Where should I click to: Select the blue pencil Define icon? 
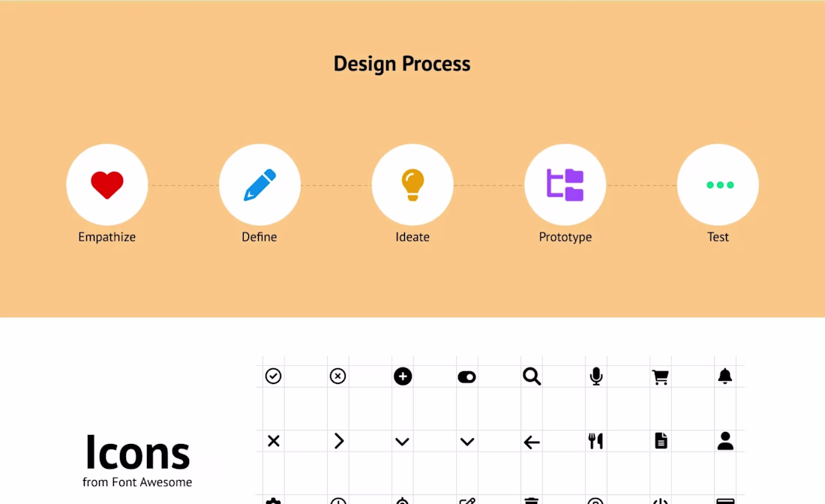260,184
